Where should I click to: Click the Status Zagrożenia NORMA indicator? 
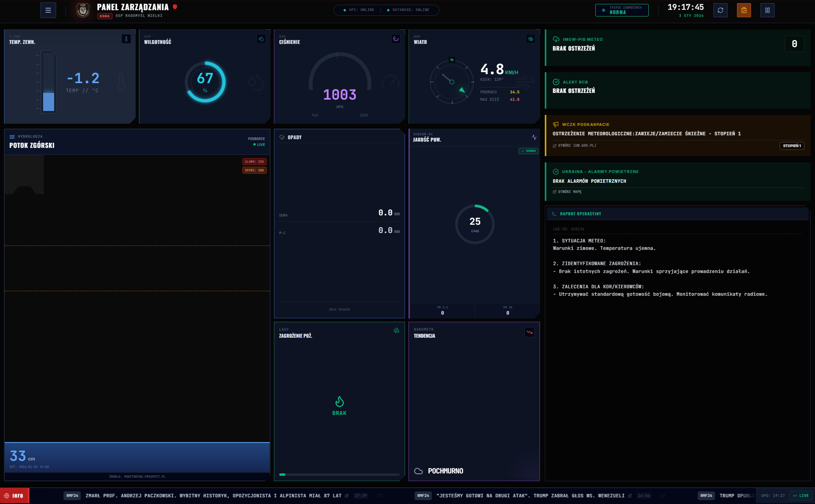(x=622, y=10)
